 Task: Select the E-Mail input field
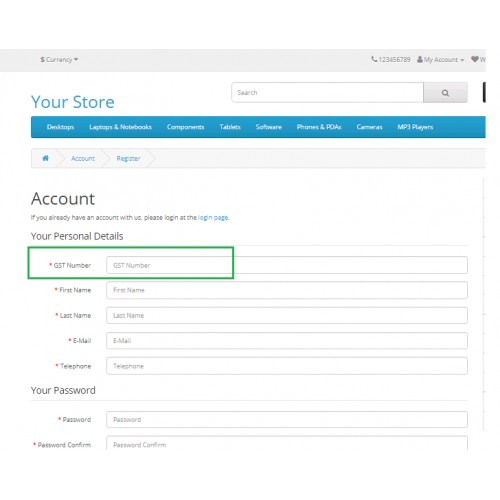[x=287, y=341]
